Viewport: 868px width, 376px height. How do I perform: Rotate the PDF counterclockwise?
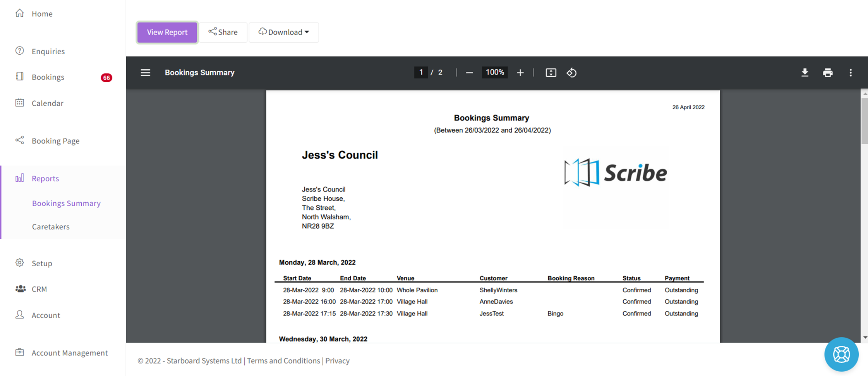[x=571, y=72]
